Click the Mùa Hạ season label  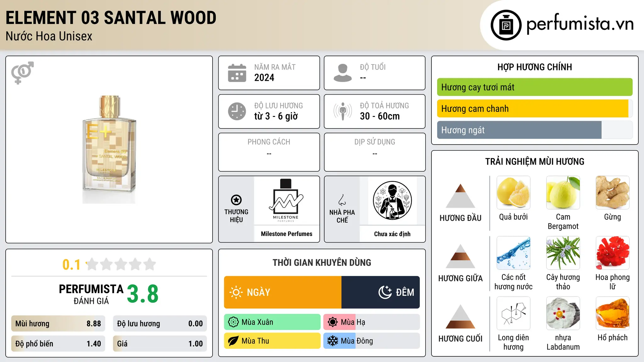tap(353, 322)
